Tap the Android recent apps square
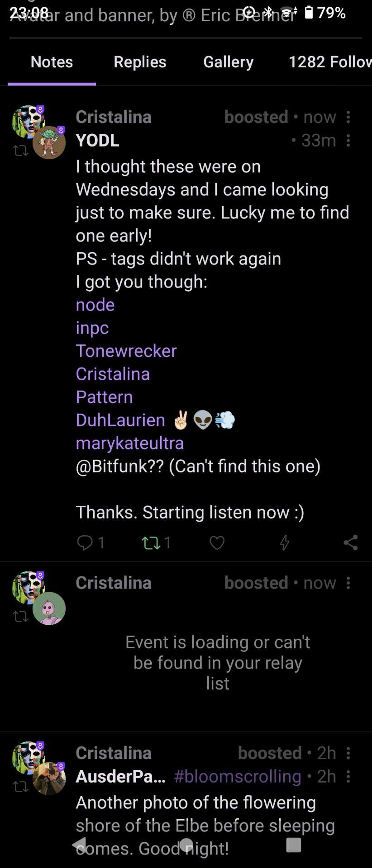 pos(294,844)
